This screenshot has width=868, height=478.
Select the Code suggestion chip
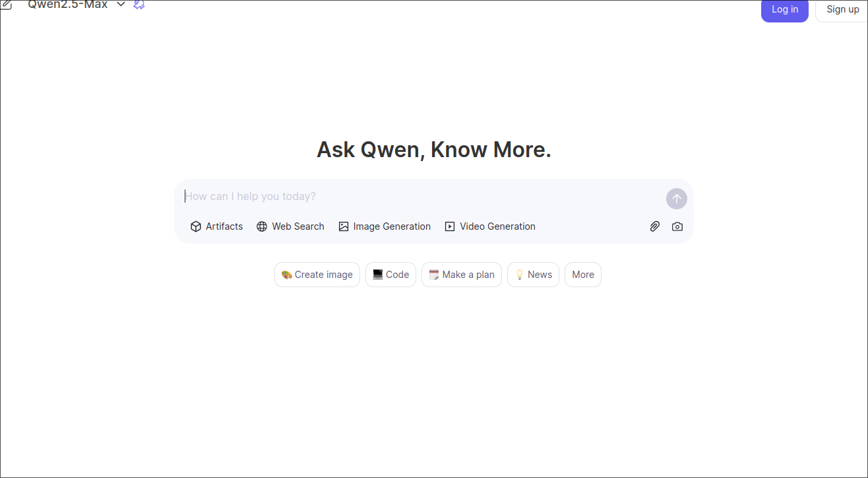click(x=390, y=275)
